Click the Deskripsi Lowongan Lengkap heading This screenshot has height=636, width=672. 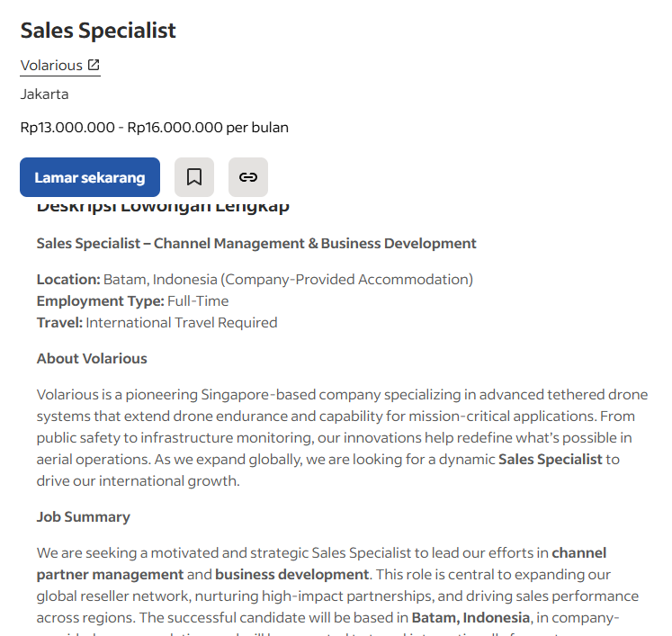pyautogui.click(x=163, y=209)
